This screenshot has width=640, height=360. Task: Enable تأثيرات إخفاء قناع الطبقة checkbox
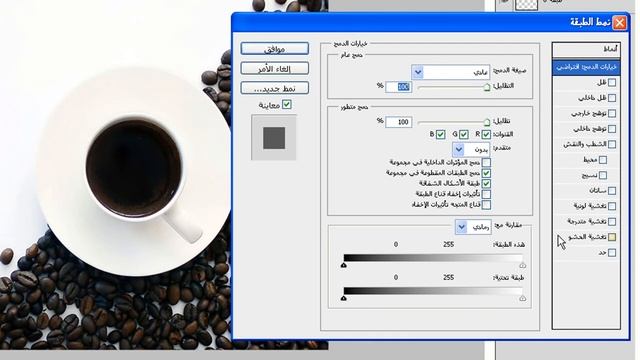point(486,194)
